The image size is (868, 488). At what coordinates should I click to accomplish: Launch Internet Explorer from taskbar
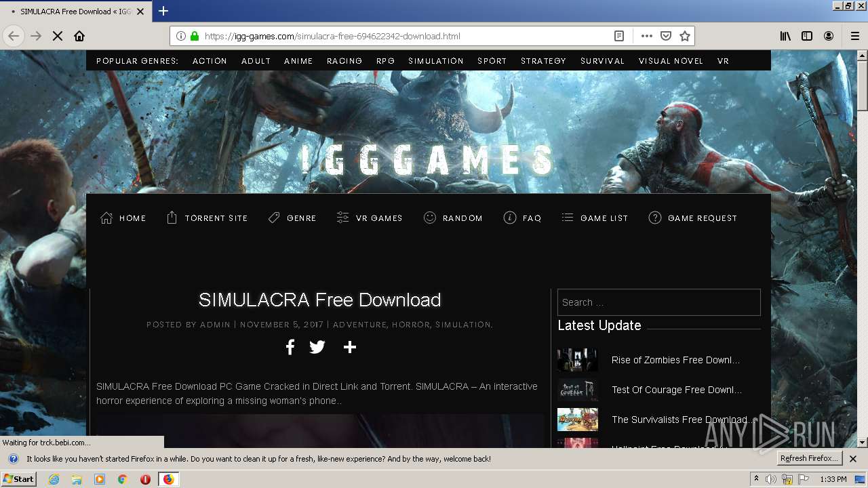coord(54,479)
